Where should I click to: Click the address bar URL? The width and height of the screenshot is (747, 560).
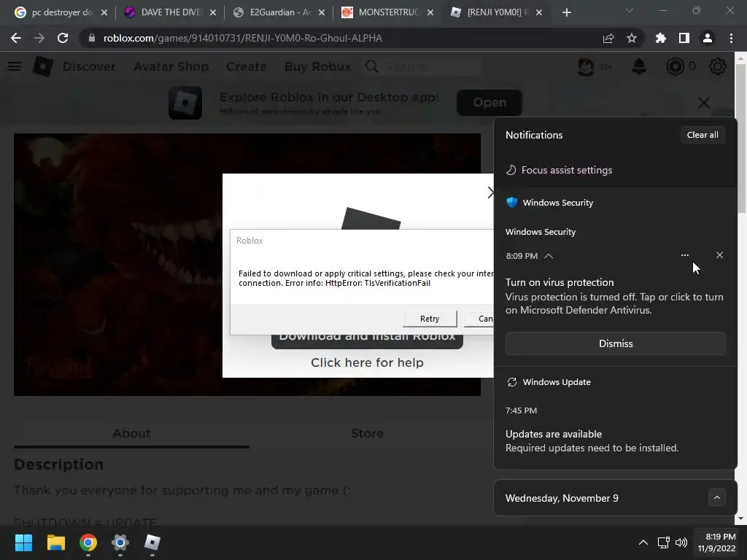pos(242,38)
